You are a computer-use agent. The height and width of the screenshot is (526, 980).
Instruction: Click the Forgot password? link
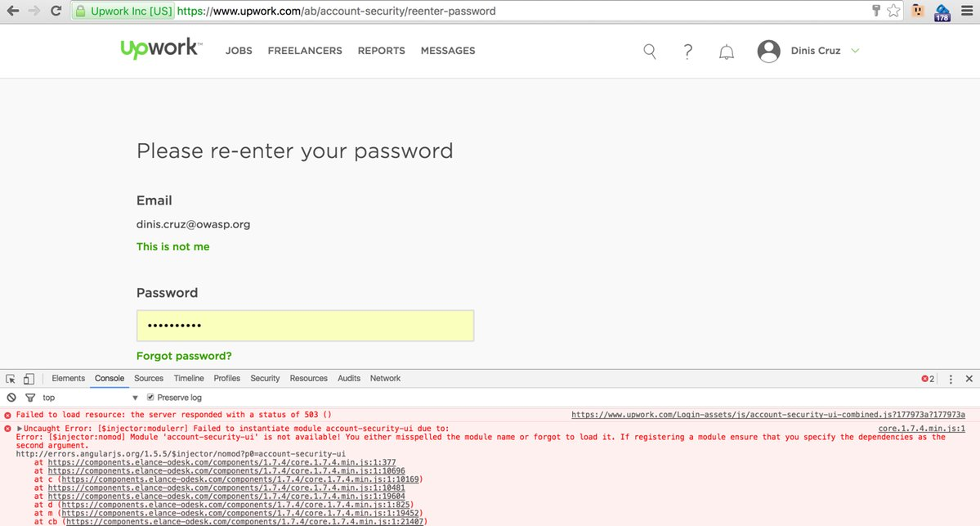coord(184,356)
